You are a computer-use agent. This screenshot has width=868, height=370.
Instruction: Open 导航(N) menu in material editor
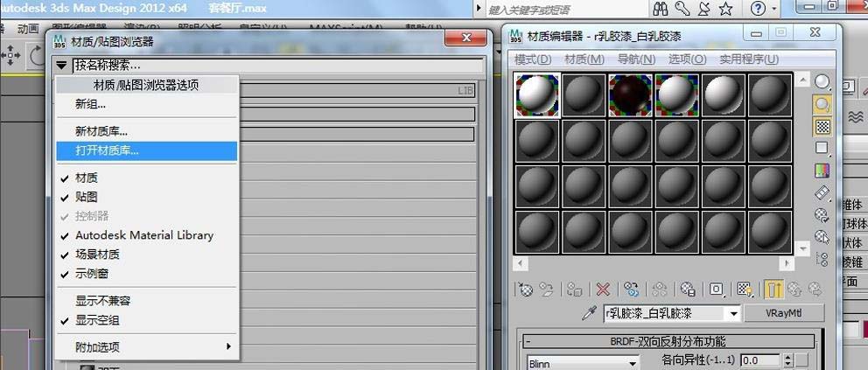coord(636,59)
